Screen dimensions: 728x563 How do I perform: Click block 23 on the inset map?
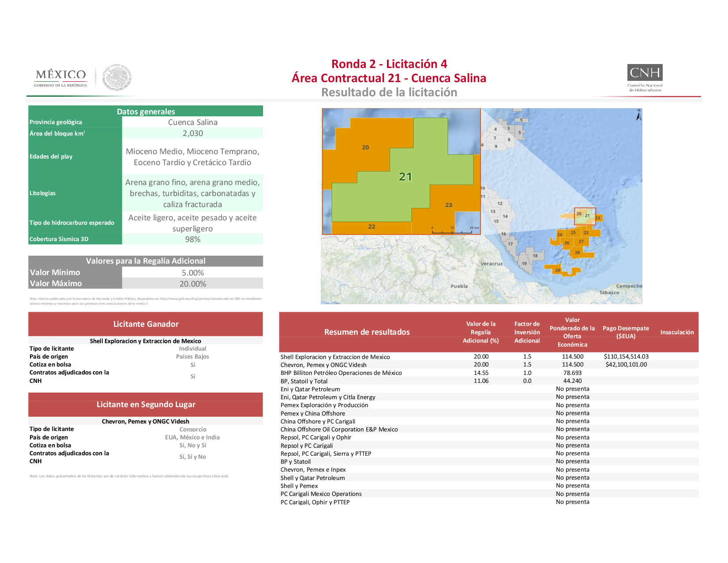(x=449, y=205)
